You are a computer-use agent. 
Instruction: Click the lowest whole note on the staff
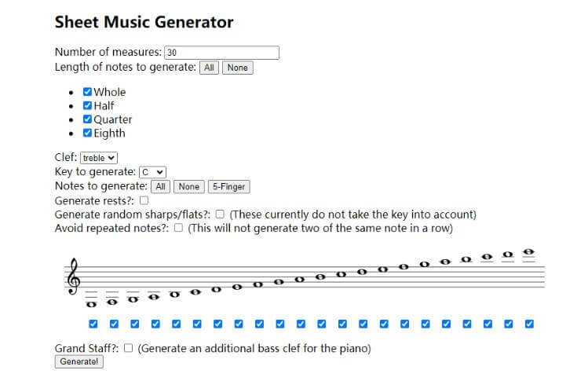pos(93,303)
